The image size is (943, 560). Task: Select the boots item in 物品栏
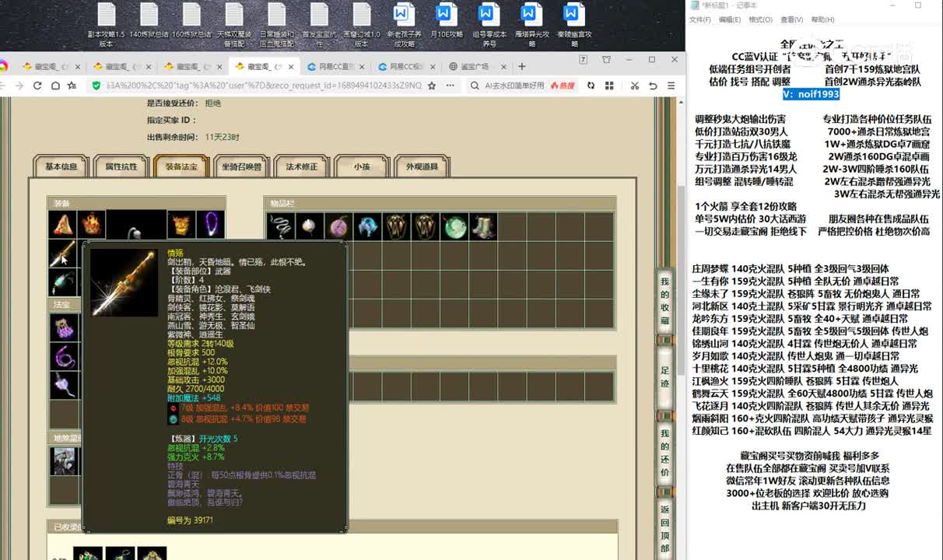[x=483, y=226]
